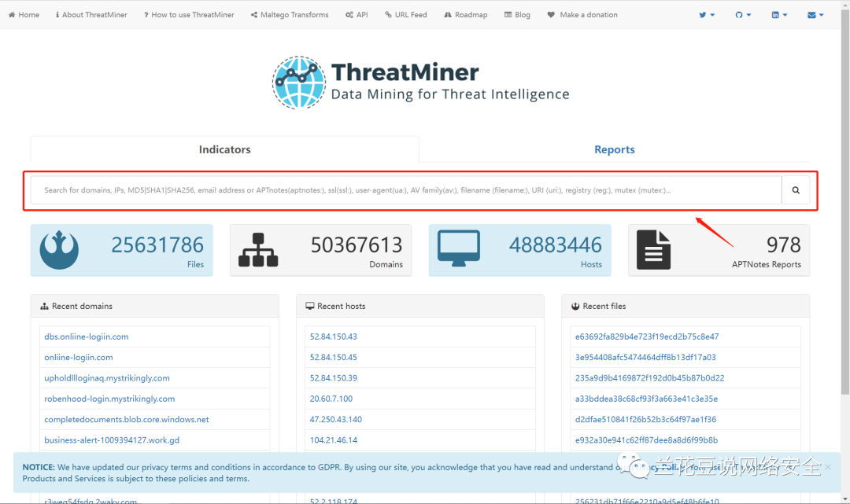Click the Recent files header icon
The image size is (850, 504).
click(x=575, y=307)
